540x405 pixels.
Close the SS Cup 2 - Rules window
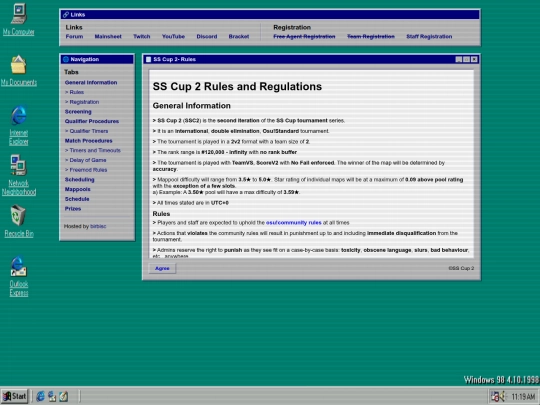474,59
